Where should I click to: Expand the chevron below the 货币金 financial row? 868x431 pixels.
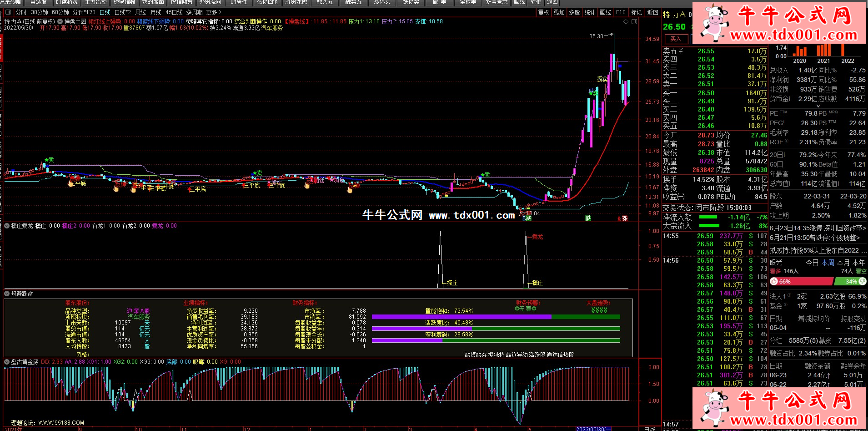[x=818, y=106]
